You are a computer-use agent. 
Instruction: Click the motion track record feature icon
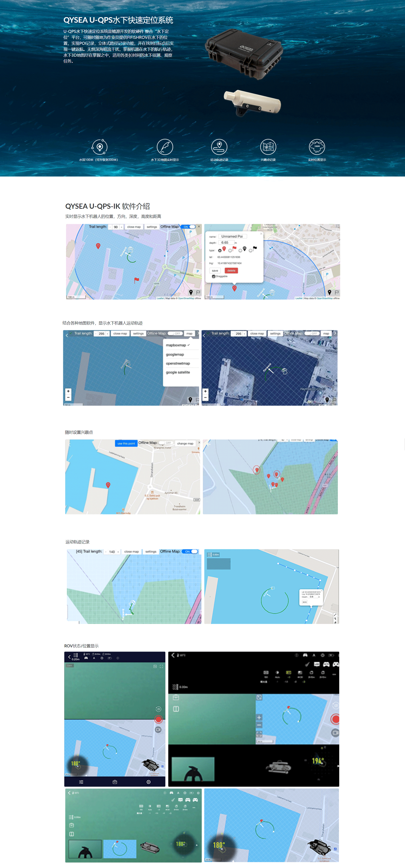click(219, 147)
